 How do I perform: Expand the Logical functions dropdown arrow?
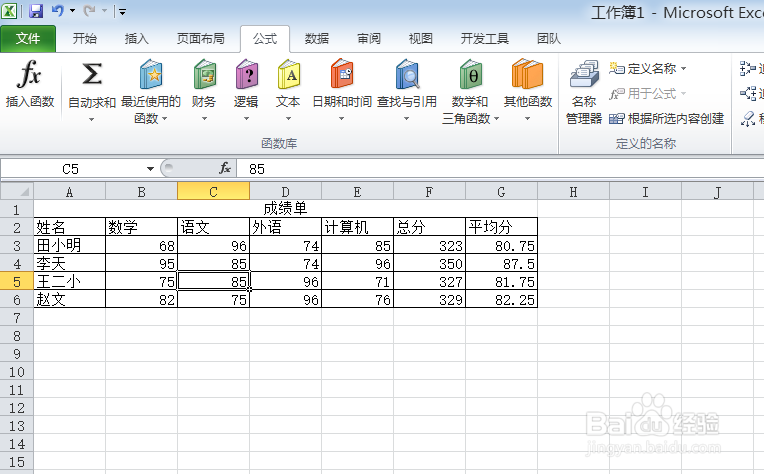click(247, 119)
